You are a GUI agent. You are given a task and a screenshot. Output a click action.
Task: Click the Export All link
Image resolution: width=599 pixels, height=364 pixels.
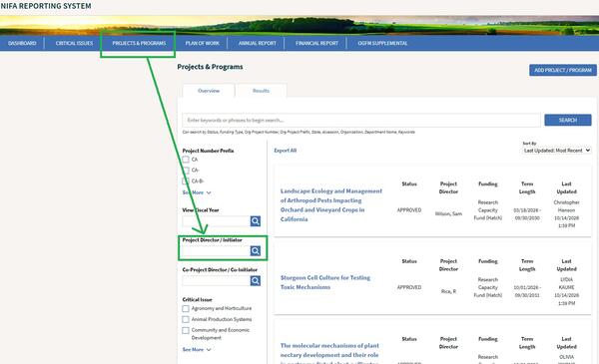285,151
